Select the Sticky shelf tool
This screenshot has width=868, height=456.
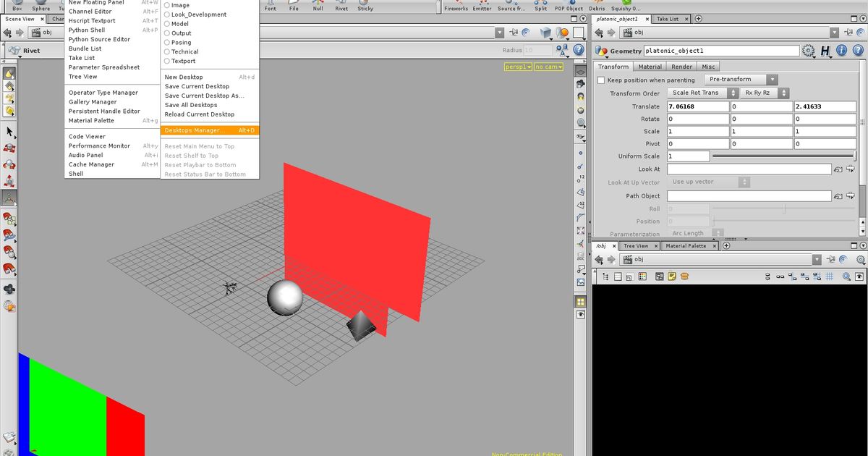[365, 5]
